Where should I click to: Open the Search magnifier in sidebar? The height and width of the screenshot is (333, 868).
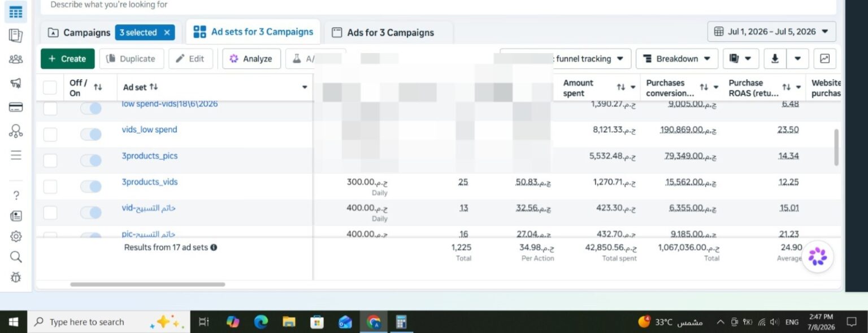[x=16, y=257]
